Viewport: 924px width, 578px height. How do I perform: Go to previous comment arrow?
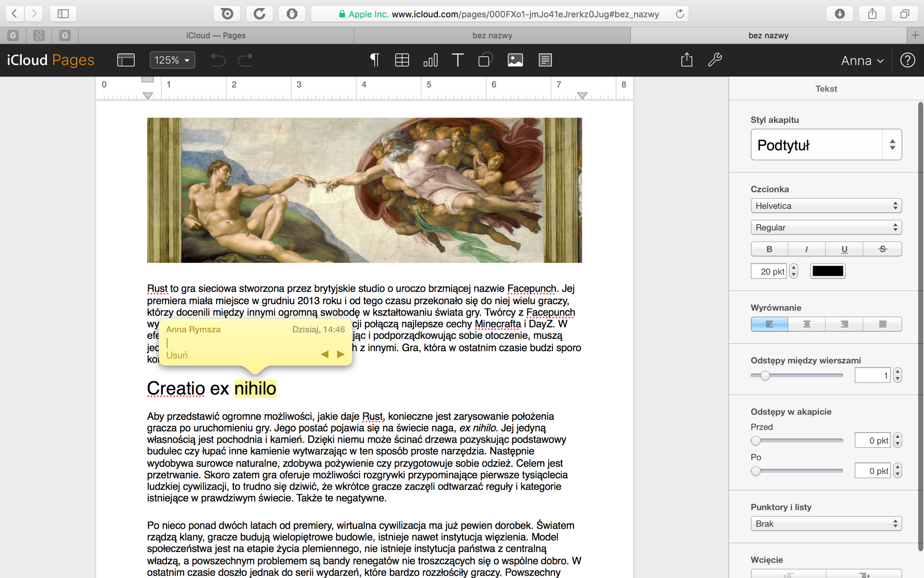[325, 354]
